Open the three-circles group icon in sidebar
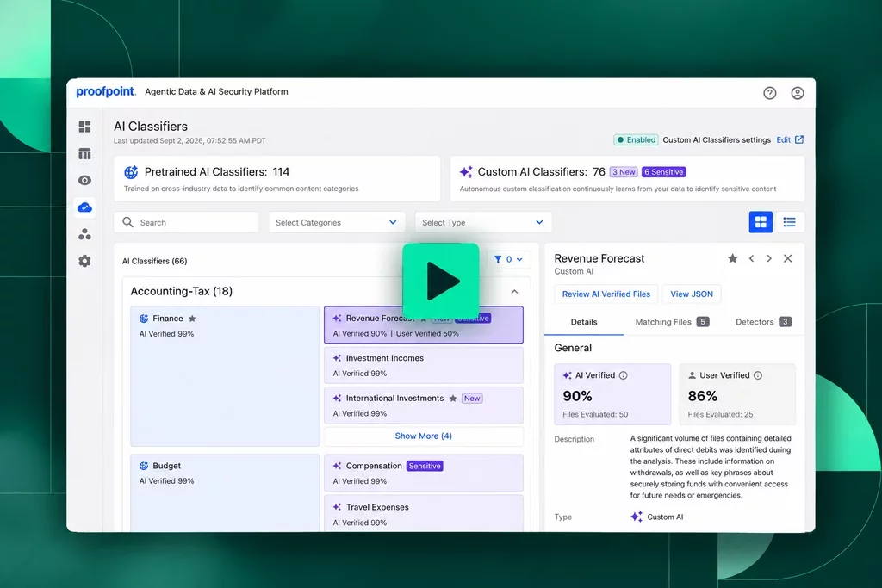This screenshot has width=882, height=588. tap(85, 234)
